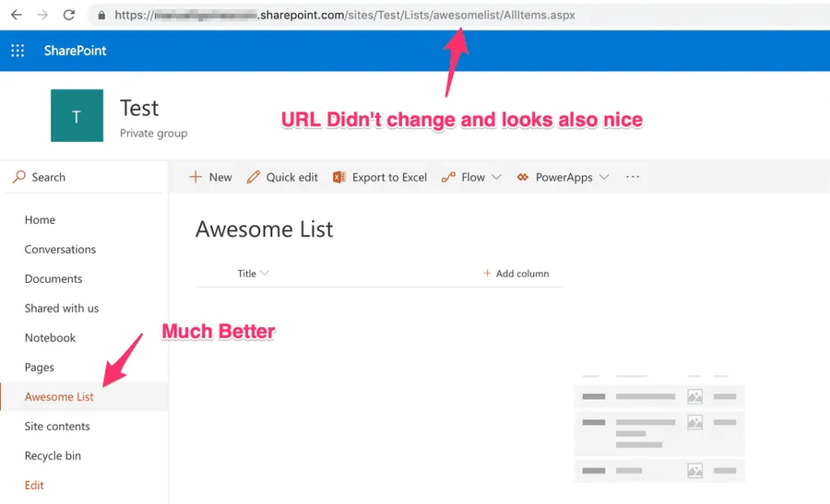
Task: Open the SharePoint app launcher waffle icon
Action: 18,51
